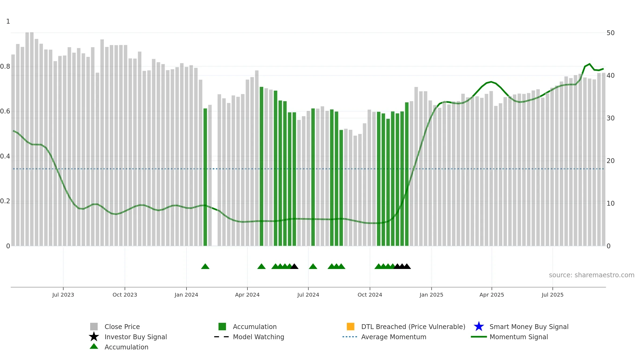Click the lone green triangle just after Jul 2024
The height and width of the screenshot is (362, 644).
(313, 266)
